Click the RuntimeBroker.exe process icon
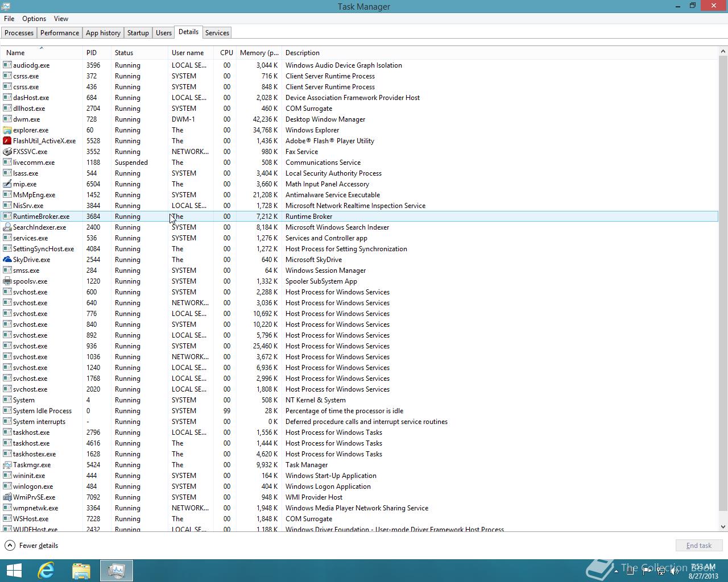 (7, 216)
